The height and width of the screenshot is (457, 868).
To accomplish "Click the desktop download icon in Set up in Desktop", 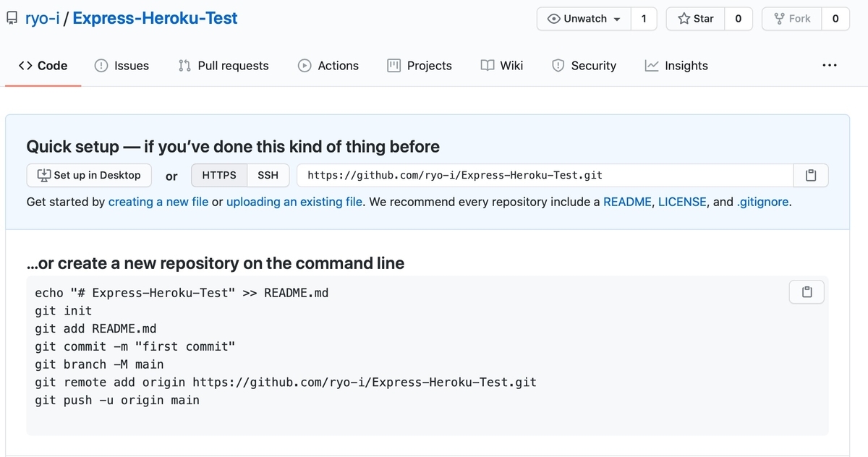I will (44, 175).
